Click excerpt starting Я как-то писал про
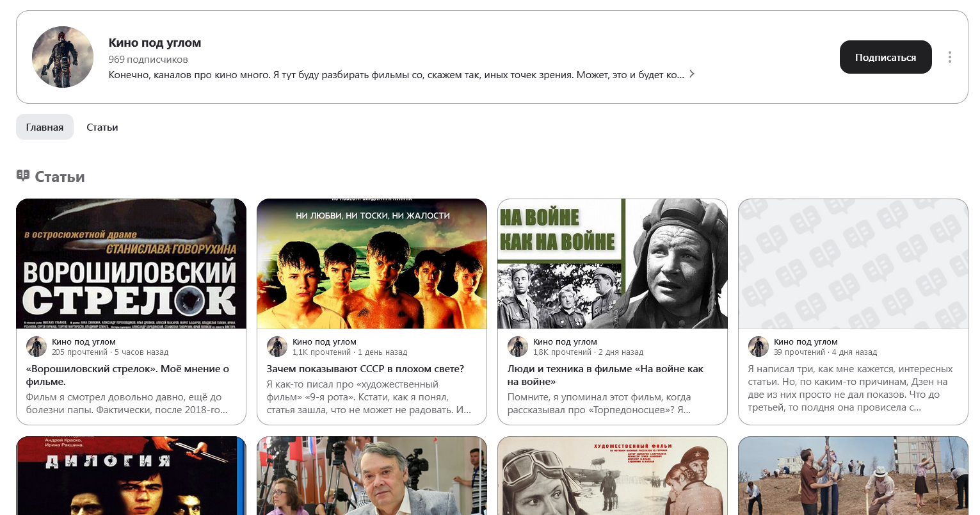 click(x=369, y=397)
